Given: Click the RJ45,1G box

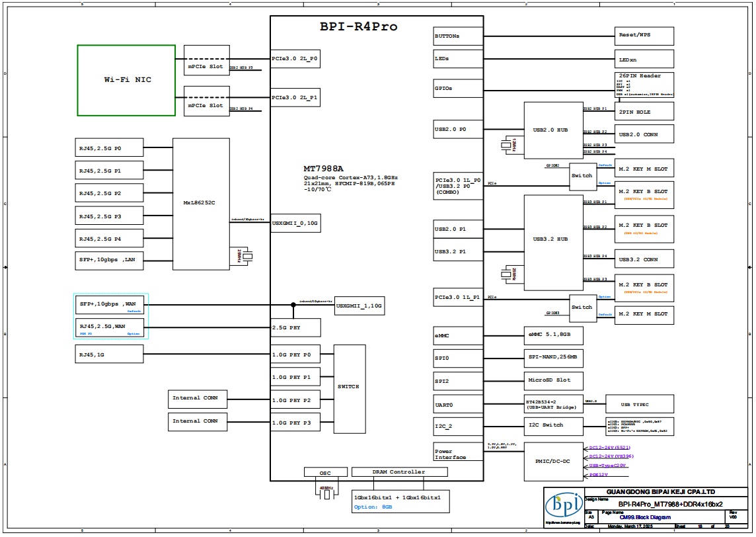Looking at the screenshot, I should (x=109, y=354).
